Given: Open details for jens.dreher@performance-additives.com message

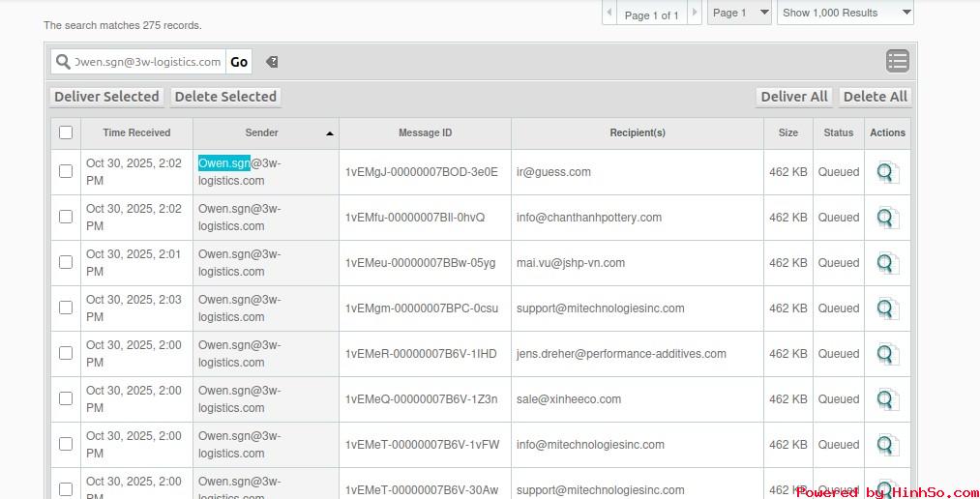Looking at the screenshot, I should pos(887,354).
